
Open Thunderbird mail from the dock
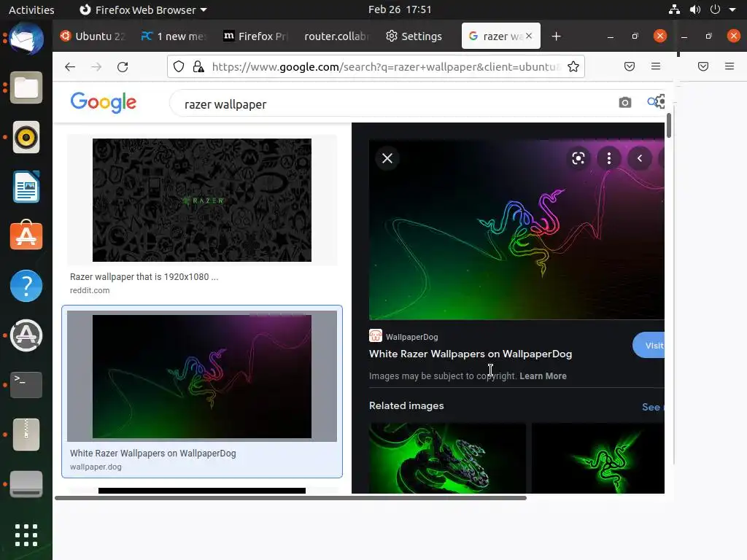tap(26, 39)
